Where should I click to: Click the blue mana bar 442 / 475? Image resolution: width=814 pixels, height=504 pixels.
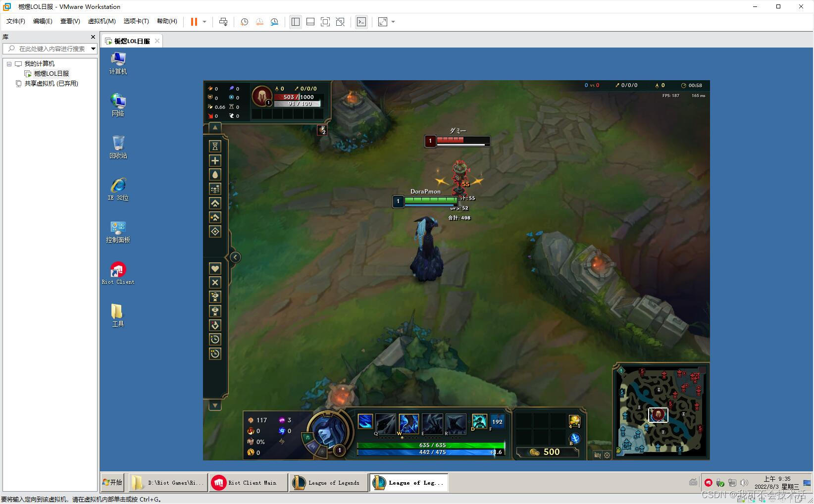click(431, 452)
